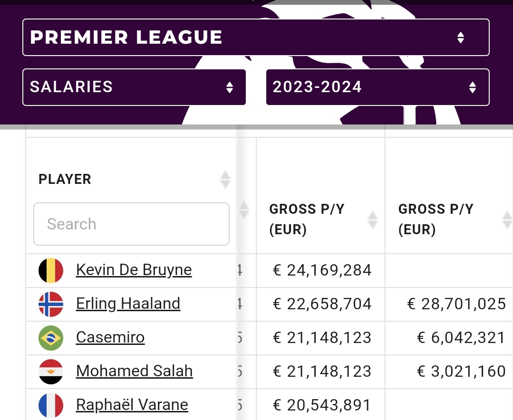Open Raphaël Varane's player link

[x=132, y=405]
